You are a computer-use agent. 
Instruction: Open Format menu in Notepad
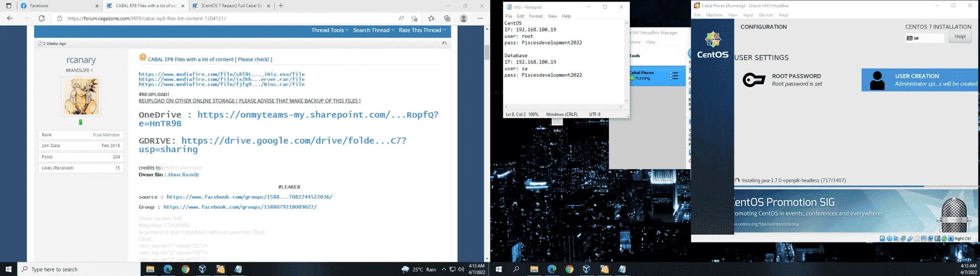pos(536,16)
